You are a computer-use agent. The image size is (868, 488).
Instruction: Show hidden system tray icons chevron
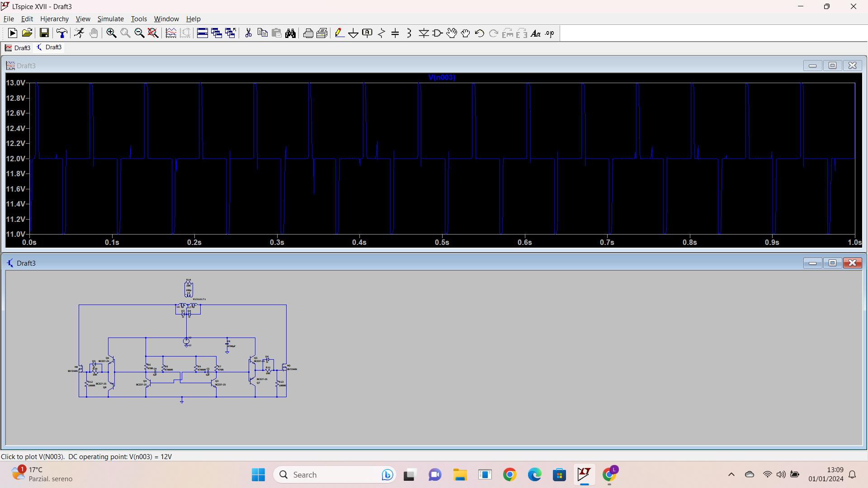point(731,474)
